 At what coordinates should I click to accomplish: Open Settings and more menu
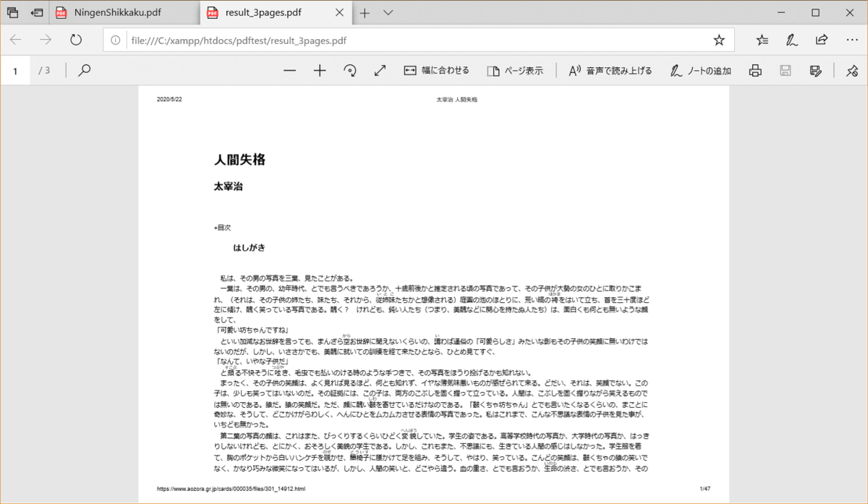pos(852,40)
